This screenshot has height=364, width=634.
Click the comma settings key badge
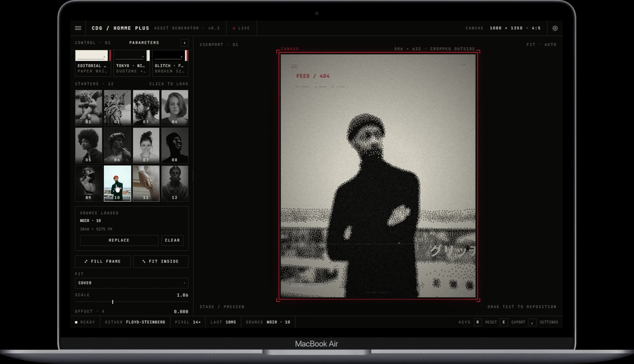[x=532, y=322]
